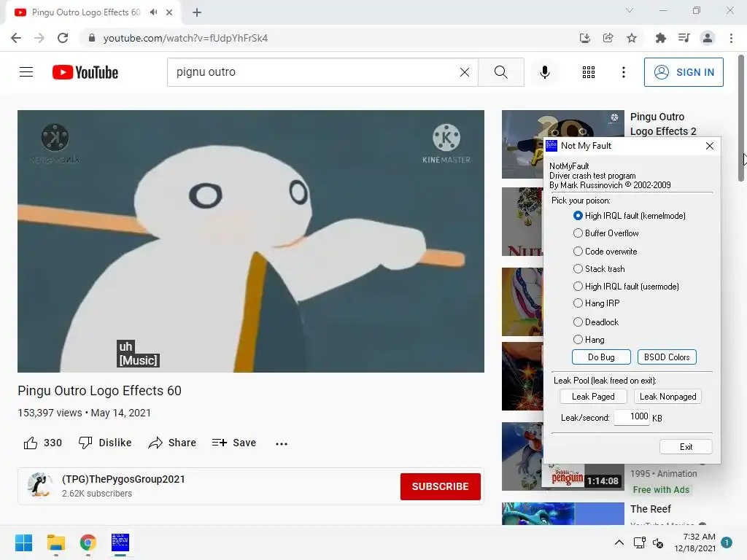
Task: Open media controls icon in Chrome toolbar
Action: [684, 38]
